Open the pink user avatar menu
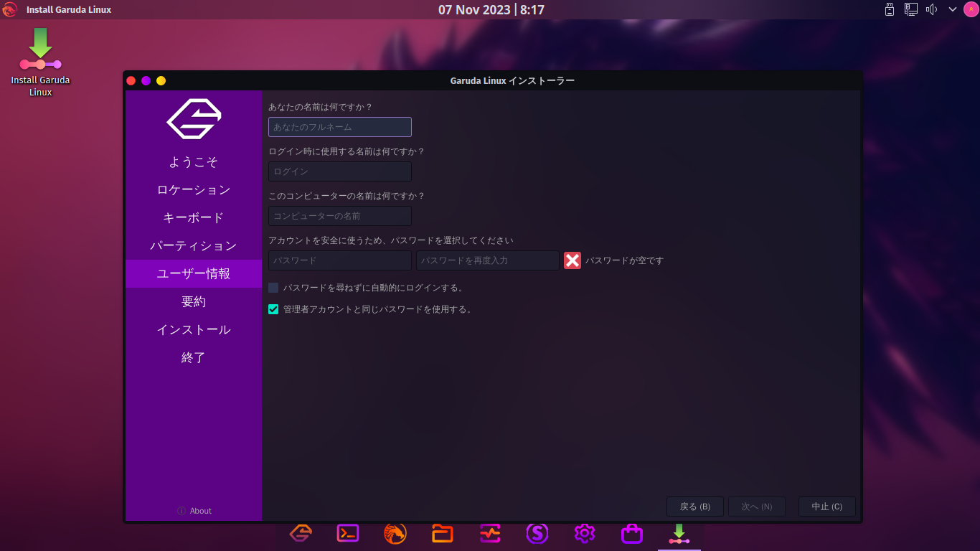Viewport: 980px width, 551px height. click(971, 9)
